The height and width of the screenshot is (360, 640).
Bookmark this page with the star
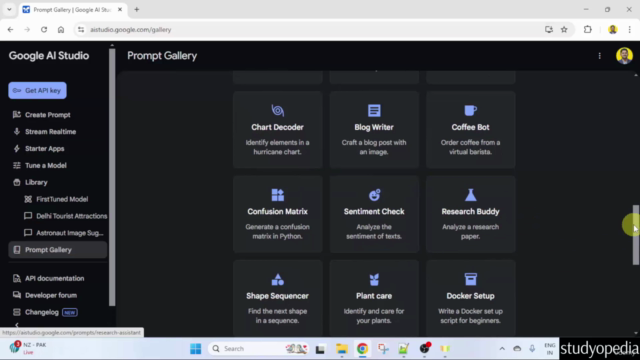tap(564, 29)
